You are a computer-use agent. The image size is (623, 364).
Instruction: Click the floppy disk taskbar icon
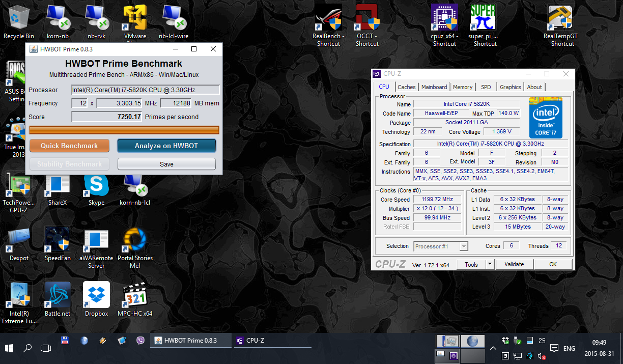pos(65,340)
